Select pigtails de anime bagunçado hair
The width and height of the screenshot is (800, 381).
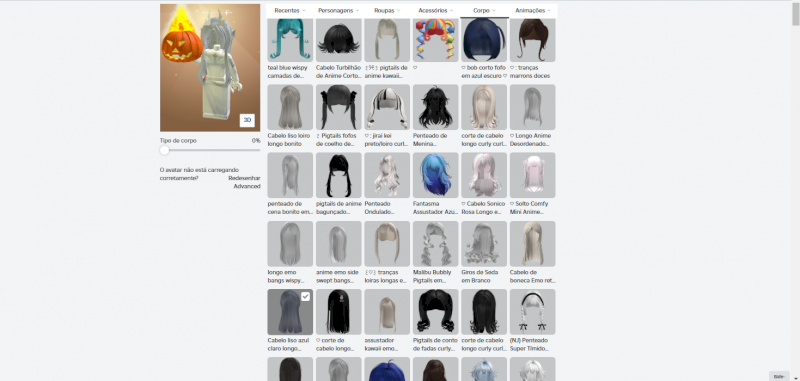coord(338,175)
